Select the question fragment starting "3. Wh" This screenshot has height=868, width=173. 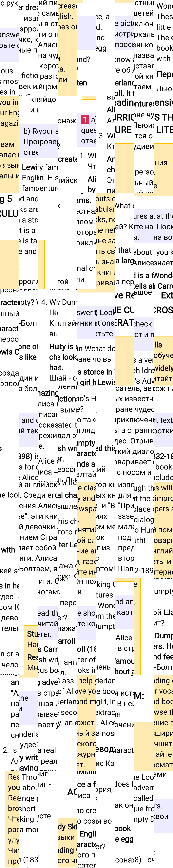coord(107,136)
